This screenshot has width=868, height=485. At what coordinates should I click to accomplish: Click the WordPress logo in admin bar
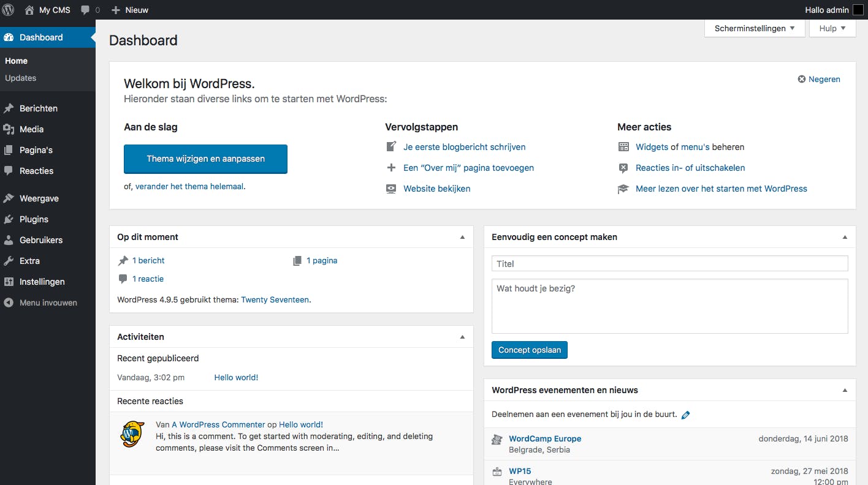point(9,10)
